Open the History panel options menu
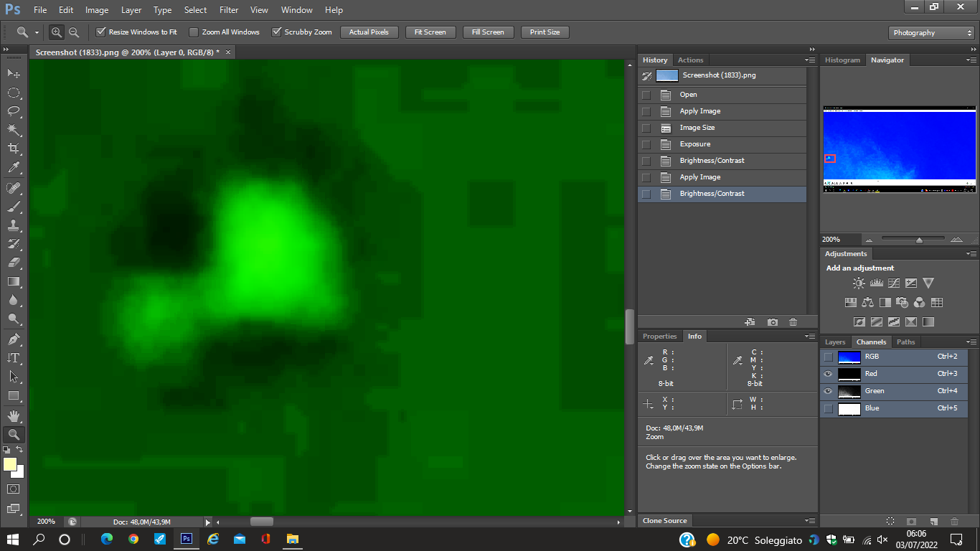The image size is (980, 551). 810,60
